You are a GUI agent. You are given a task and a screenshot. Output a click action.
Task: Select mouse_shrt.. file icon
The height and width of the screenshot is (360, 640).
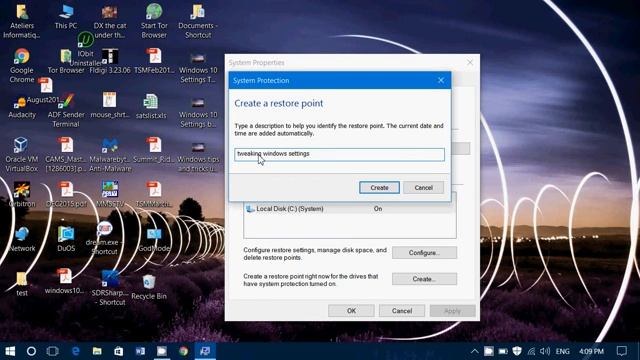pos(109,105)
